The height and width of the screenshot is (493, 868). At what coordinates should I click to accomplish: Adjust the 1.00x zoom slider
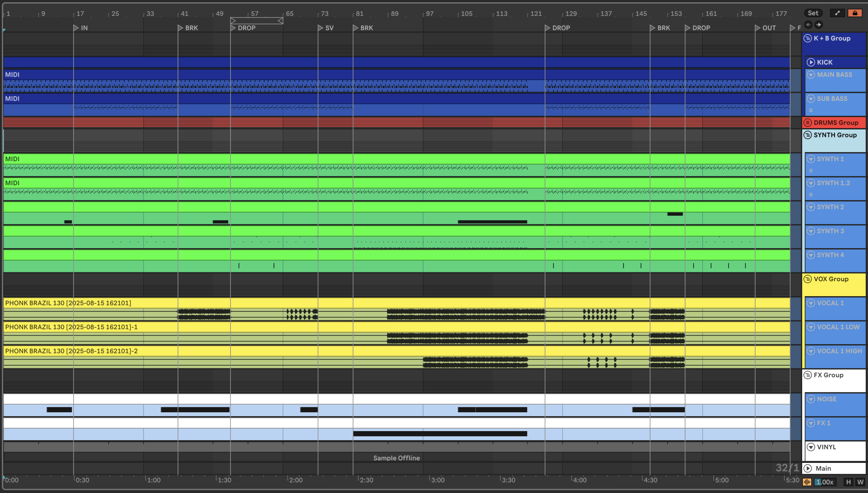point(825,482)
